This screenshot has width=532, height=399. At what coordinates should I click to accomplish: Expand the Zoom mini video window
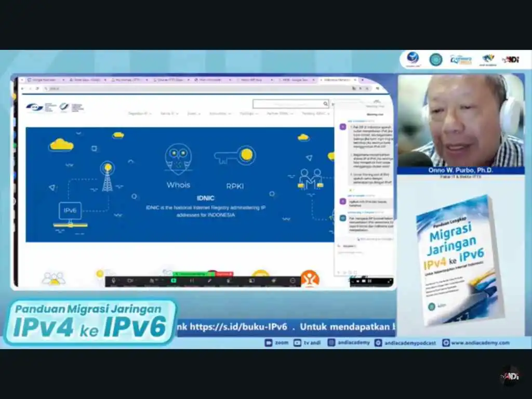click(389, 281)
